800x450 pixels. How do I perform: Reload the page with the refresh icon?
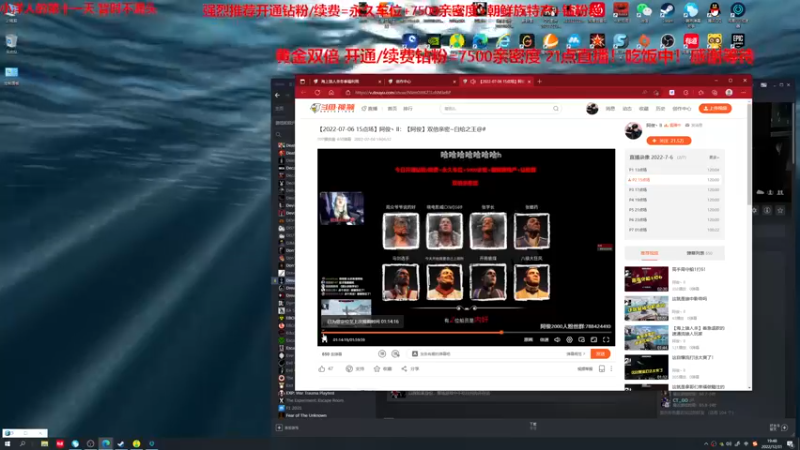pos(317,92)
